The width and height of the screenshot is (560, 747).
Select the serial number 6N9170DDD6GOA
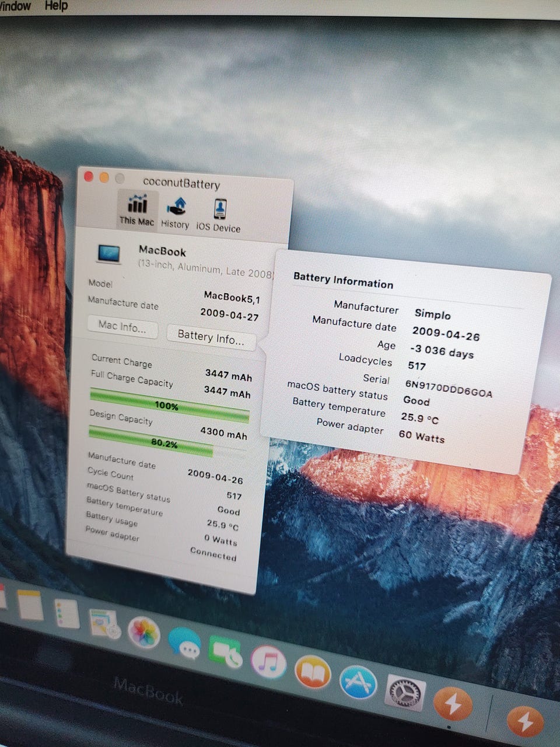pos(449,389)
